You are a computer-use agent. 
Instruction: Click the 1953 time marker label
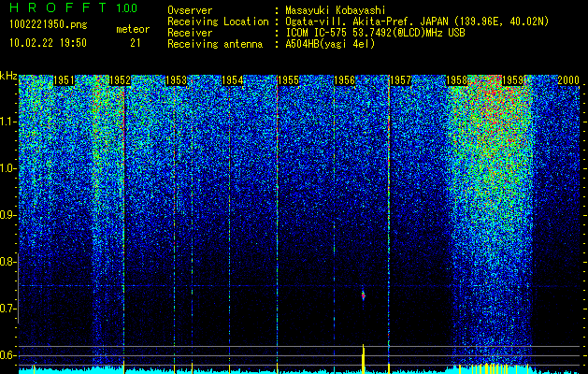(x=177, y=80)
